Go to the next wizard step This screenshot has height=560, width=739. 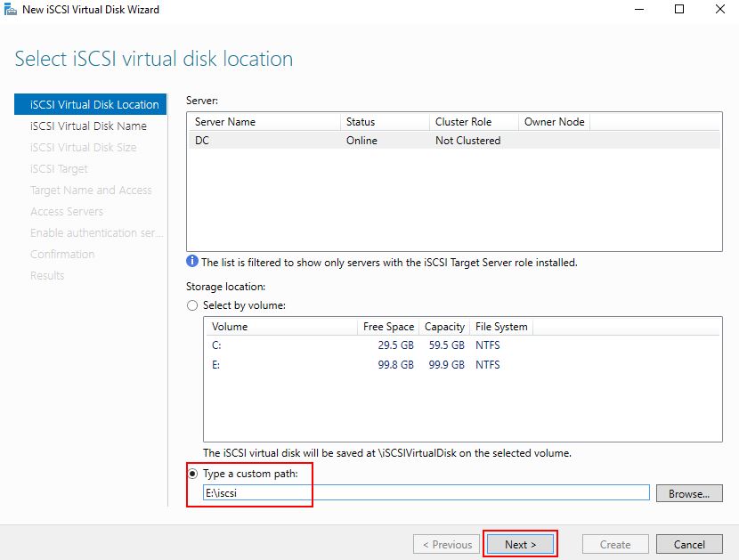(x=520, y=545)
